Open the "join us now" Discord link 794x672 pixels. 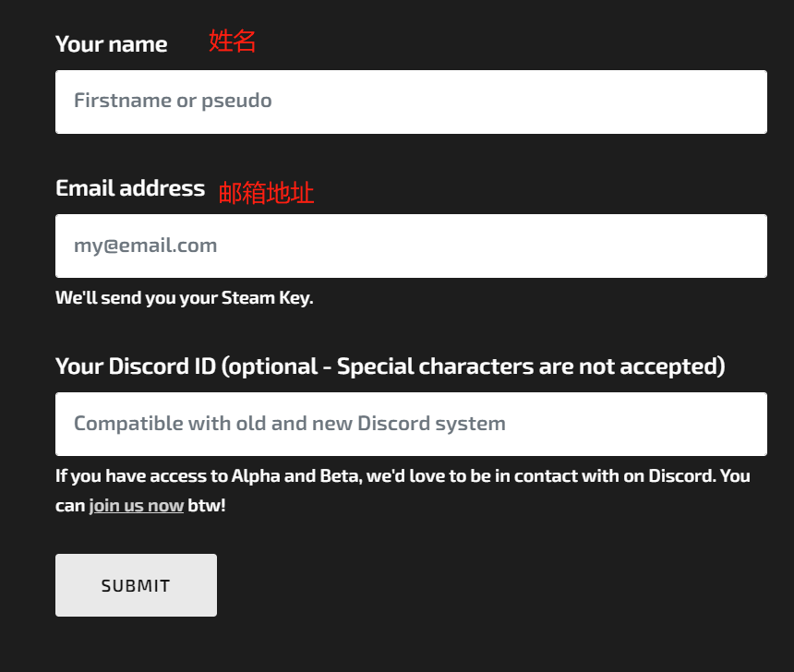137,506
